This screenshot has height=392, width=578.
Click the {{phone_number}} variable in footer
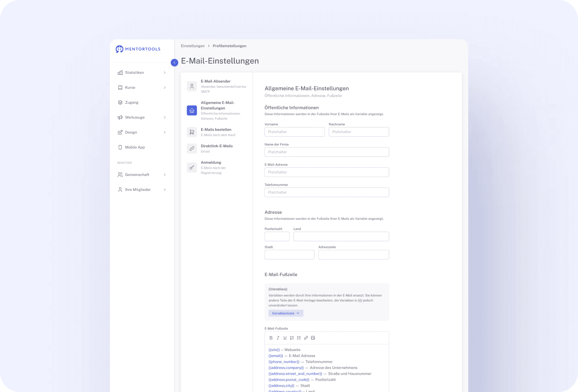click(284, 362)
